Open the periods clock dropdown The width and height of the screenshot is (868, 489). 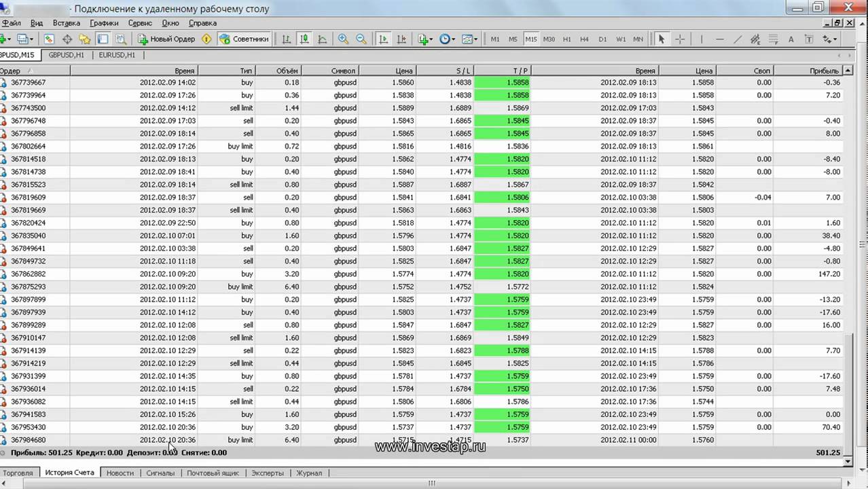click(447, 39)
